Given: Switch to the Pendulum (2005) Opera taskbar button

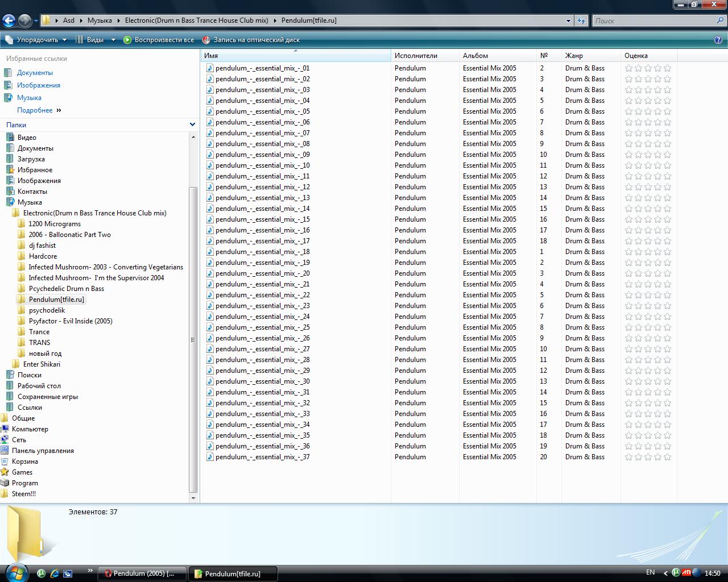Looking at the screenshot, I should 143,573.
